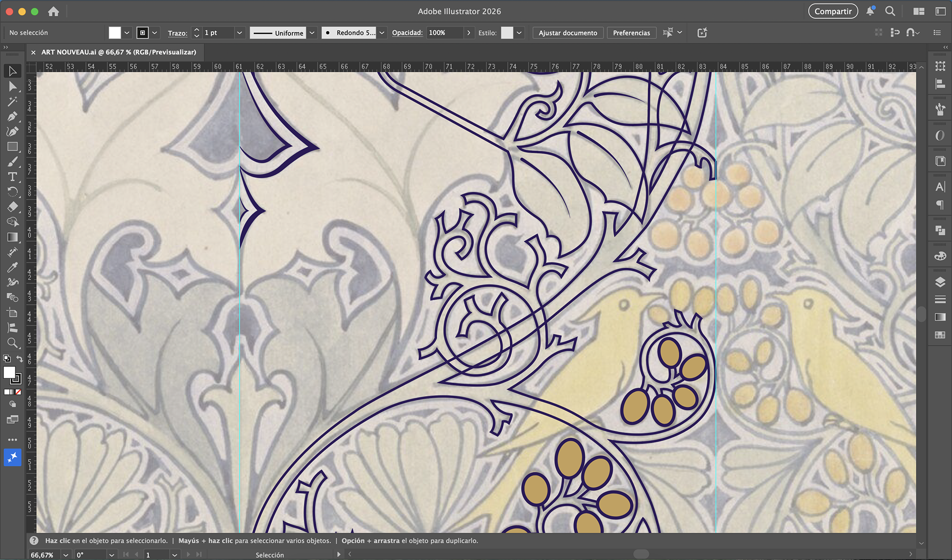952x560 pixels.
Task: Select the Direct Selection tool
Action: (12, 87)
